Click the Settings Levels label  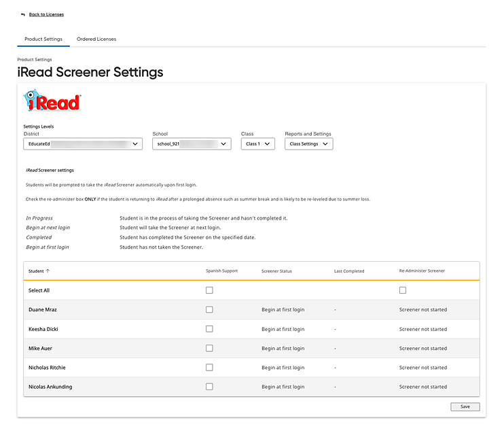coord(39,126)
